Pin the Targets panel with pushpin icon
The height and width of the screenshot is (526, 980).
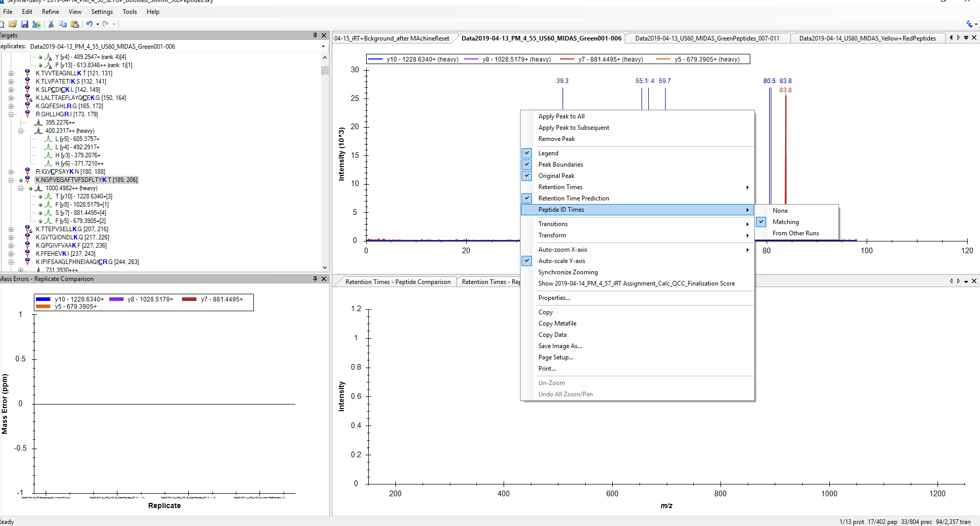coord(315,35)
